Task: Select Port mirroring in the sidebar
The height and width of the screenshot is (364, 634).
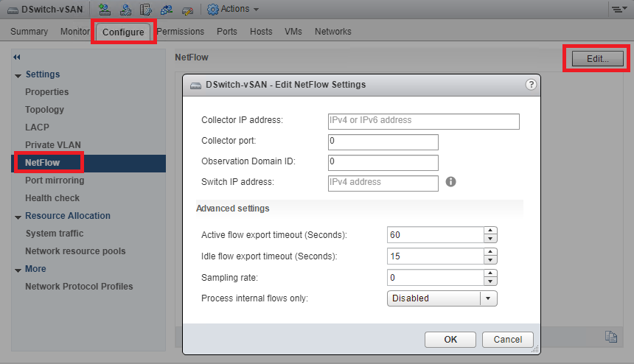Action: coord(55,181)
